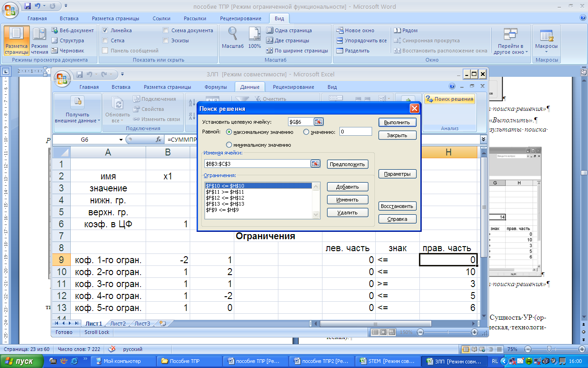Click the Параметры button

click(x=397, y=174)
